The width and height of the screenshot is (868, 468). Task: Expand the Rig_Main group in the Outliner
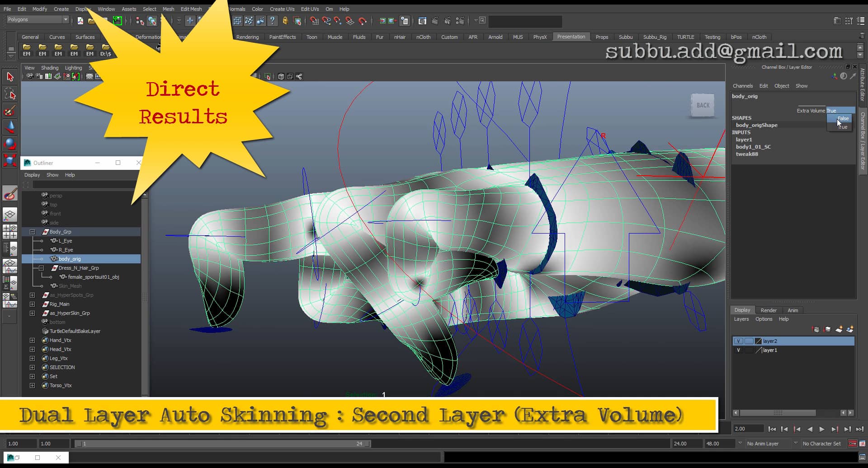click(x=32, y=304)
